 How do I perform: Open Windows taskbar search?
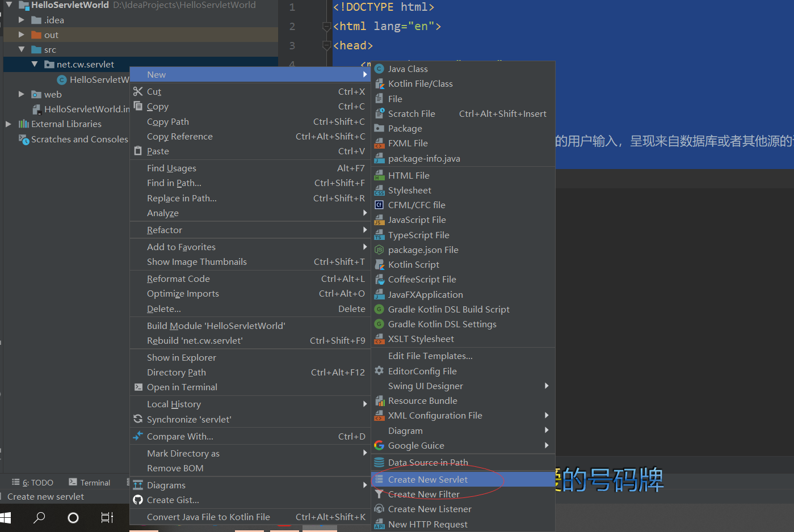click(39, 517)
